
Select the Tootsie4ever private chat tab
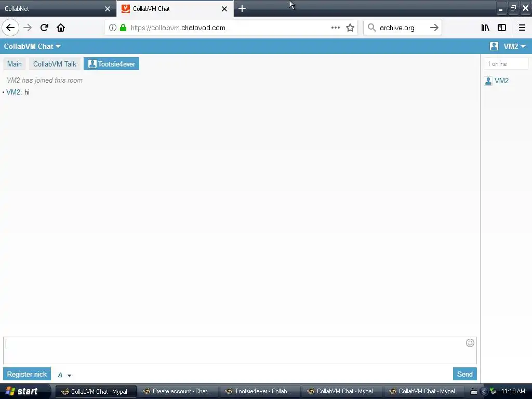111,64
